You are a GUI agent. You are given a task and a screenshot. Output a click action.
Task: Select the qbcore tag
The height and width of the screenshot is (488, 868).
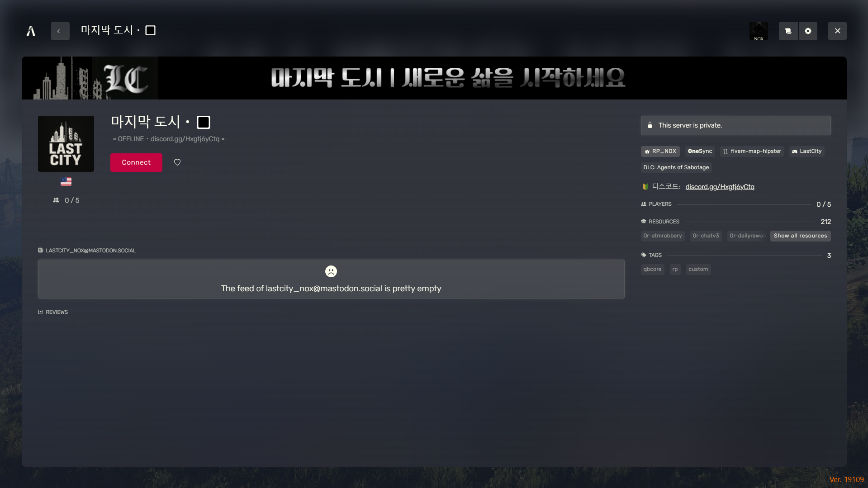652,269
